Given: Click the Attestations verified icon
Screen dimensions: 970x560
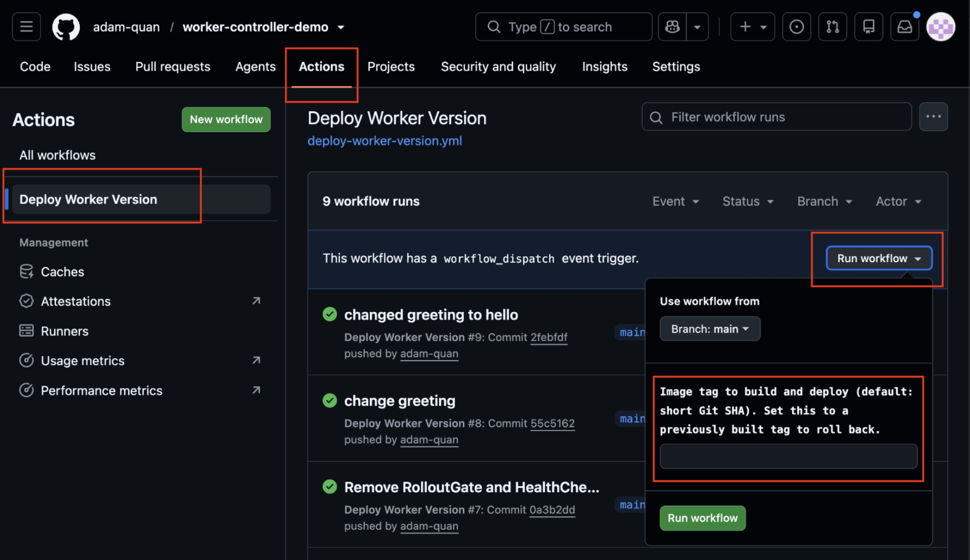Looking at the screenshot, I should (x=27, y=301).
